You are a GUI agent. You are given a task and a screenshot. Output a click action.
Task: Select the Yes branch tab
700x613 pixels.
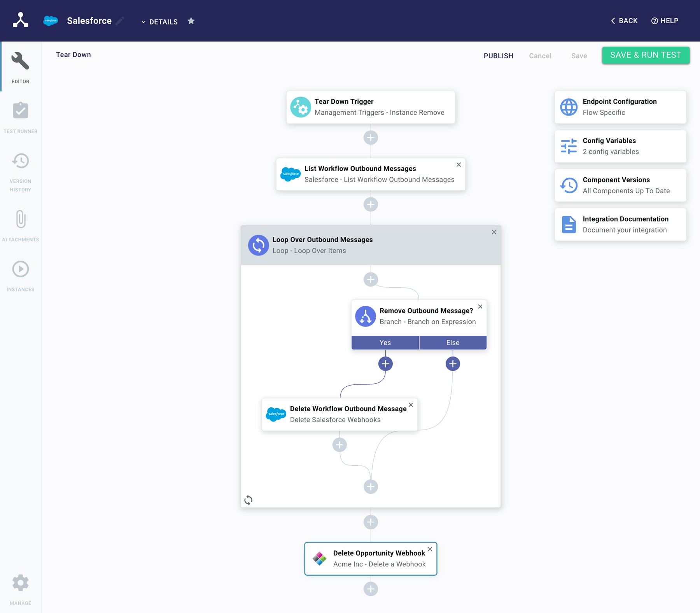[385, 342]
